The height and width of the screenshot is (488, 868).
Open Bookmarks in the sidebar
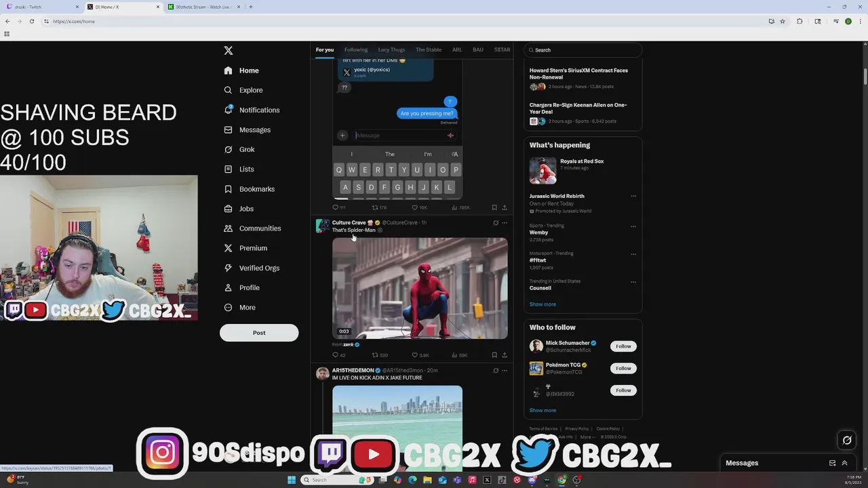click(249, 189)
